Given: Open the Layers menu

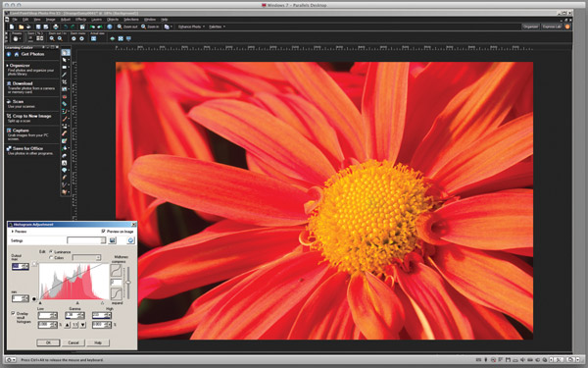Looking at the screenshot, I should [x=96, y=20].
